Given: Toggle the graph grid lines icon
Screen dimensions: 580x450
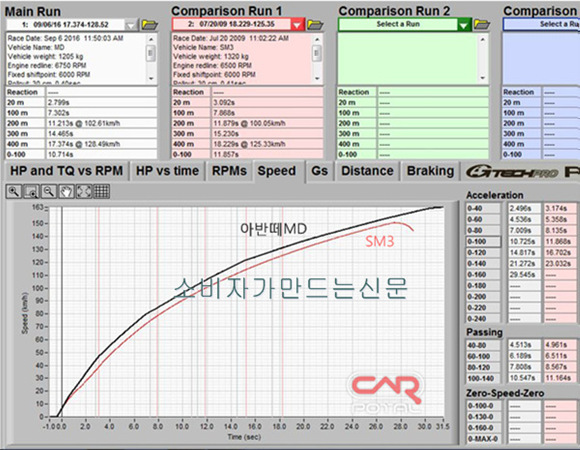Looking at the screenshot, I should [101, 192].
